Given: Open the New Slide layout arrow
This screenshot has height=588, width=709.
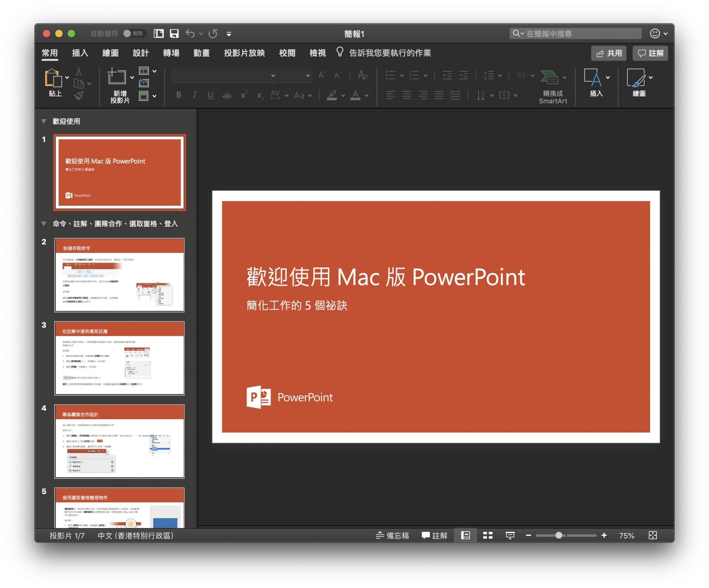Looking at the screenshot, I should click(x=132, y=78).
